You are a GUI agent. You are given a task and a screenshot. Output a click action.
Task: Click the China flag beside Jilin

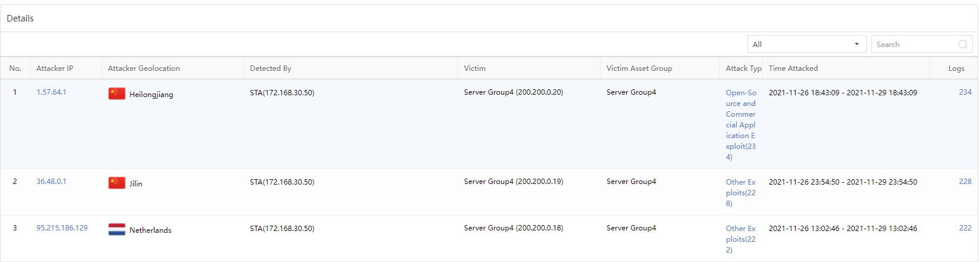coord(116,183)
